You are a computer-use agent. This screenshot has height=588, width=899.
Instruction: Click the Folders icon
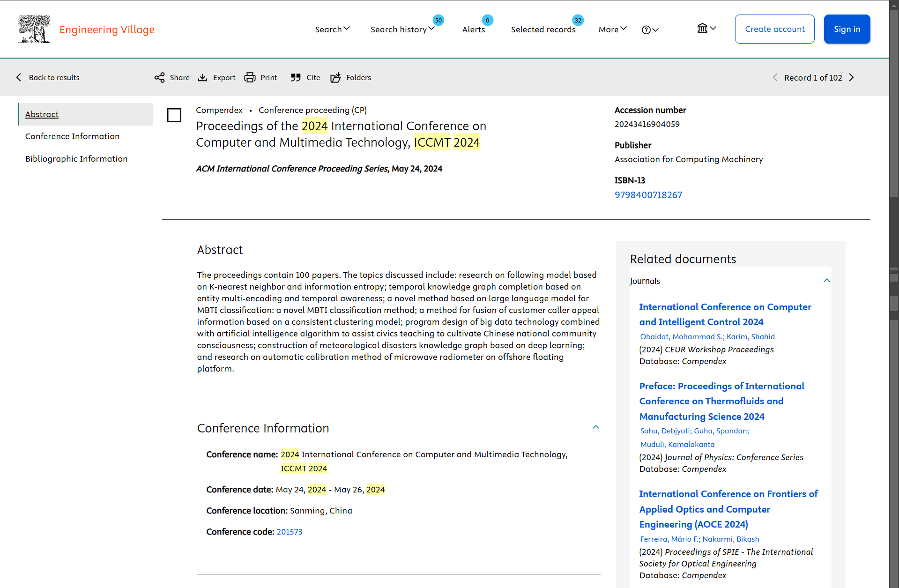click(x=335, y=78)
